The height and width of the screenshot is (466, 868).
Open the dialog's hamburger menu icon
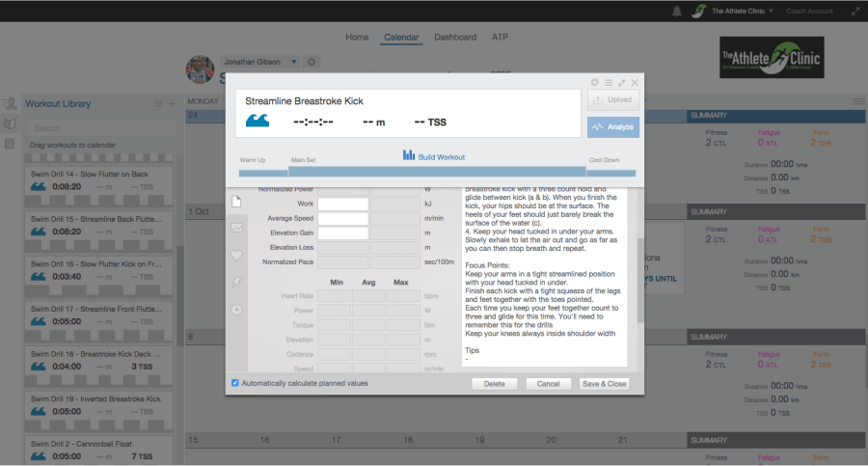(x=608, y=83)
